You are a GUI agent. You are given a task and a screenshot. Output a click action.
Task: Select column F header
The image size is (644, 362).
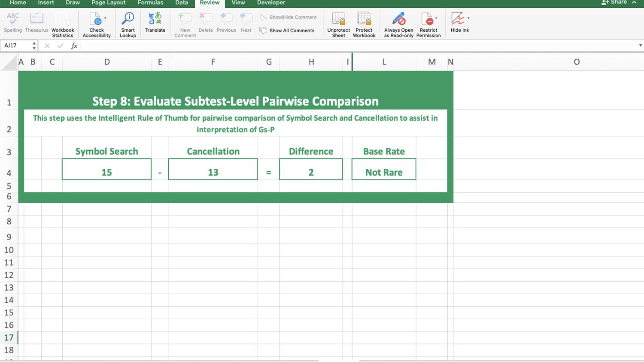[213, 62]
